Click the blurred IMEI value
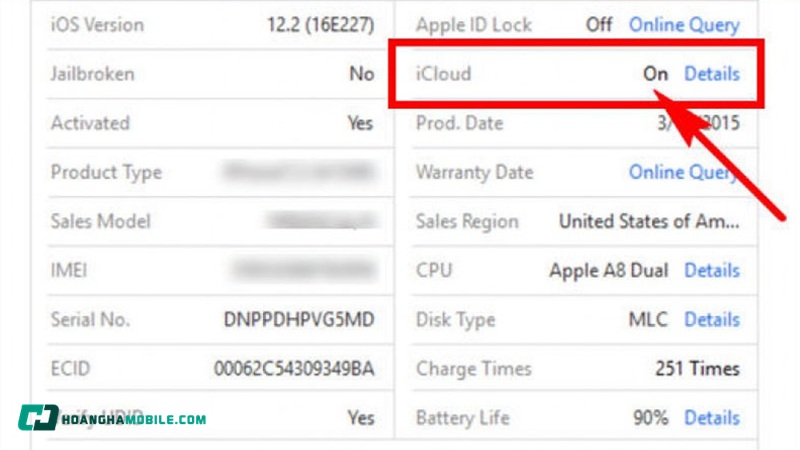Image resolution: width=800 pixels, height=450 pixels. click(x=300, y=270)
